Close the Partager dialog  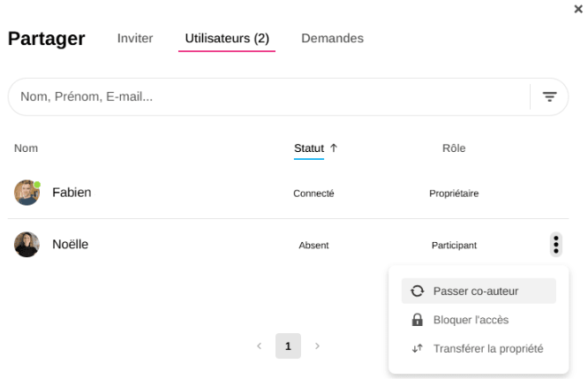point(578,9)
